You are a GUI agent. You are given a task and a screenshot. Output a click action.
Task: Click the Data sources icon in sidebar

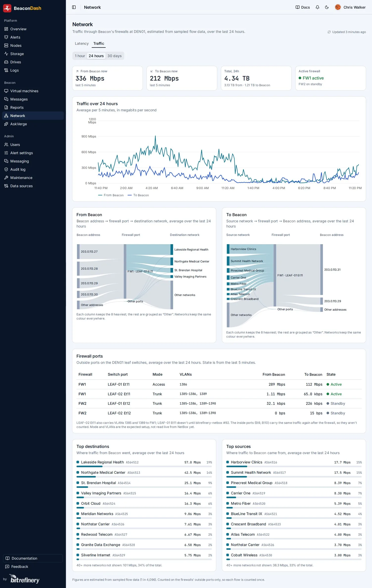point(6,186)
